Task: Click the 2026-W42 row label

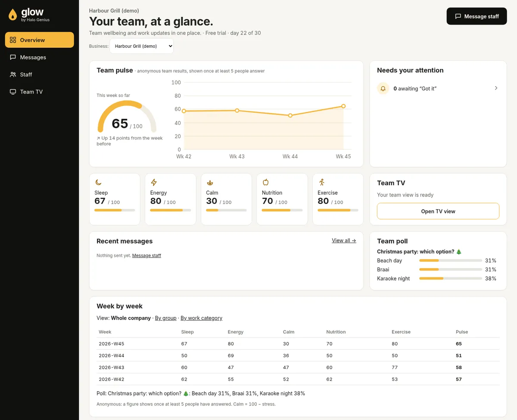Action: (112, 380)
